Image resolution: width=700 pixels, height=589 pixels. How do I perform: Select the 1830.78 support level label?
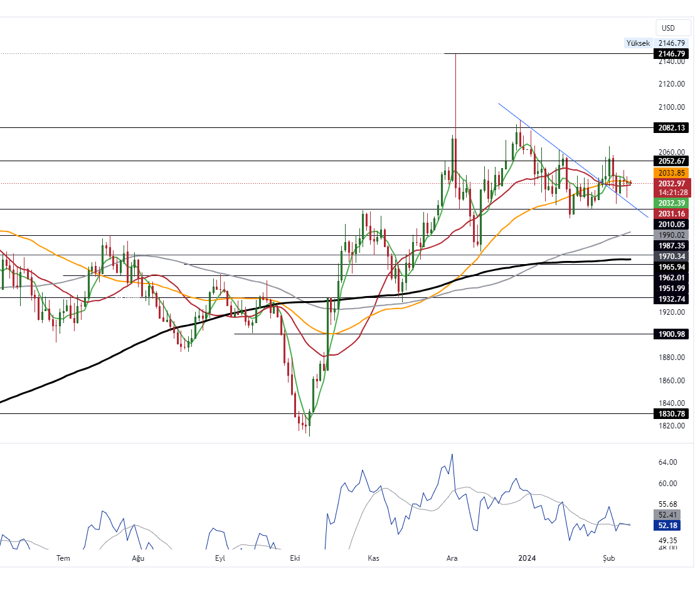point(671,413)
